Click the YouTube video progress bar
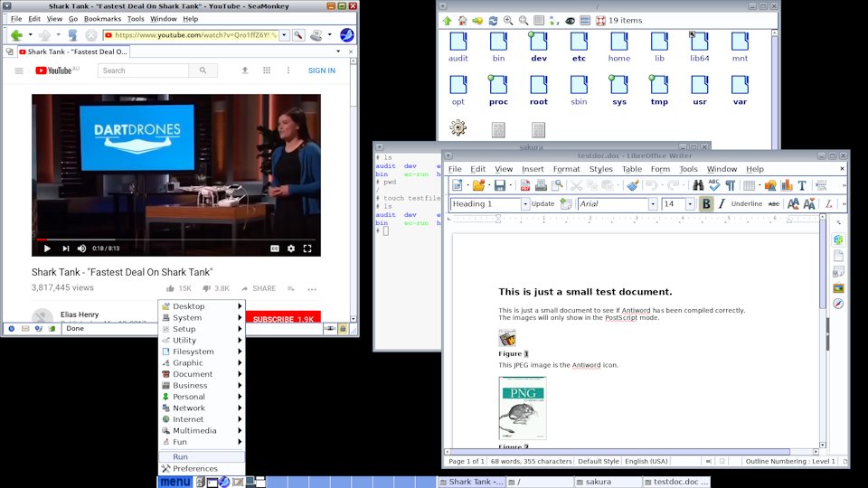Viewport: 868px width, 488px height. point(176,239)
